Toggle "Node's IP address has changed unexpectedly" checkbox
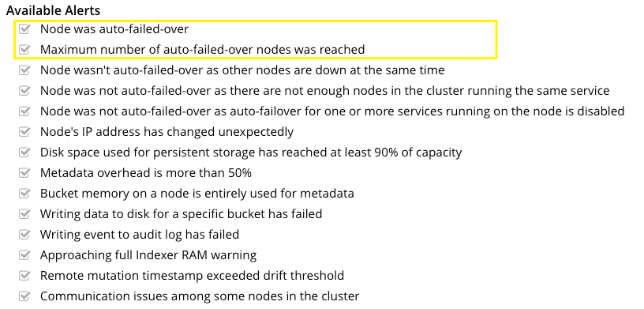The width and height of the screenshot is (644, 309). tap(24, 132)
